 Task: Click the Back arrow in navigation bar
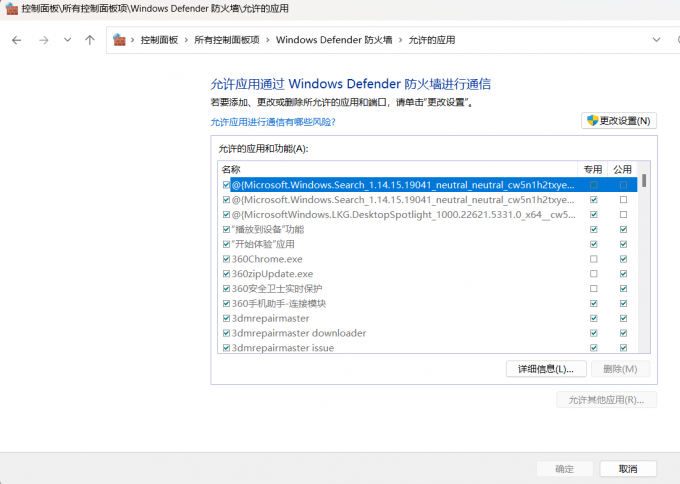(x=17, y=40)
